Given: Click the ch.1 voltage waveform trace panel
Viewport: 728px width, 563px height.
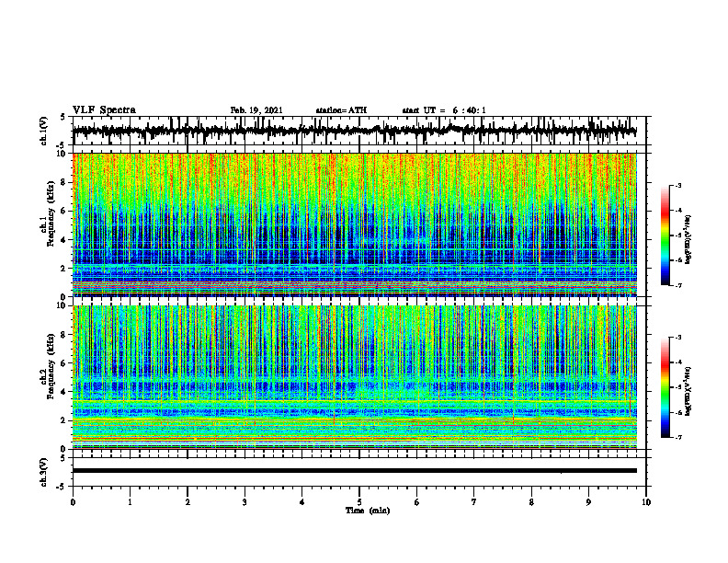Looking at the screenshot, I should 358,131.
